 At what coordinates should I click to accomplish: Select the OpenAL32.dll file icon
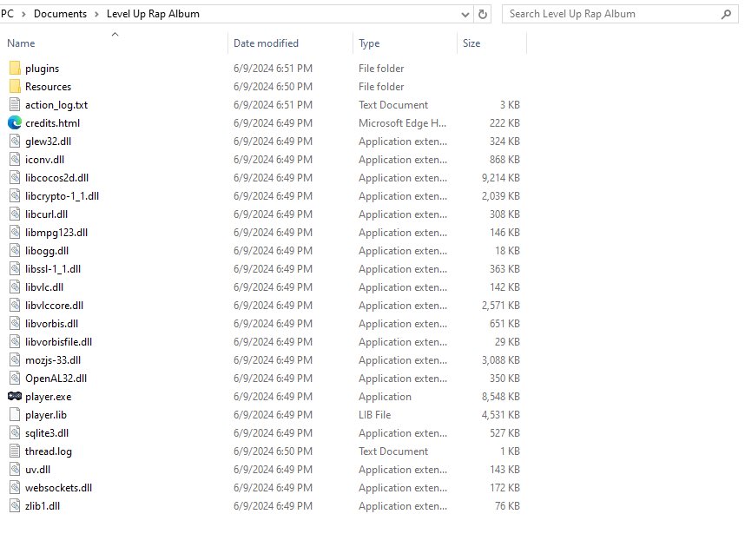point(15,378)
